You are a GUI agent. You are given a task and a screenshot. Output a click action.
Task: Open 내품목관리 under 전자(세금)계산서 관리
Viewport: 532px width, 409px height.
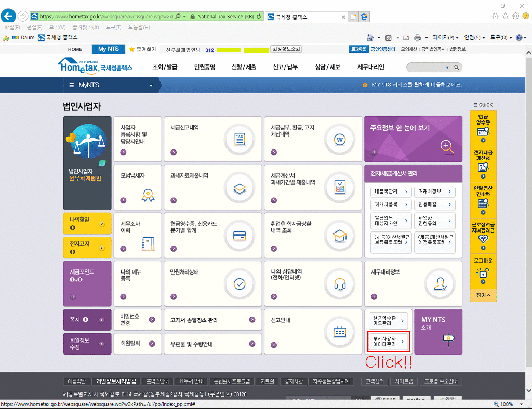[392, 192]
